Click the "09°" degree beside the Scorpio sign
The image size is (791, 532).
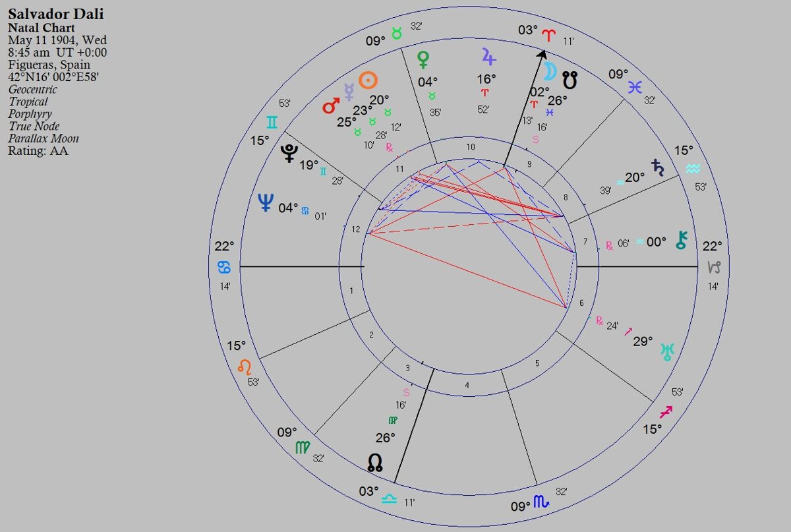point(520,506)
